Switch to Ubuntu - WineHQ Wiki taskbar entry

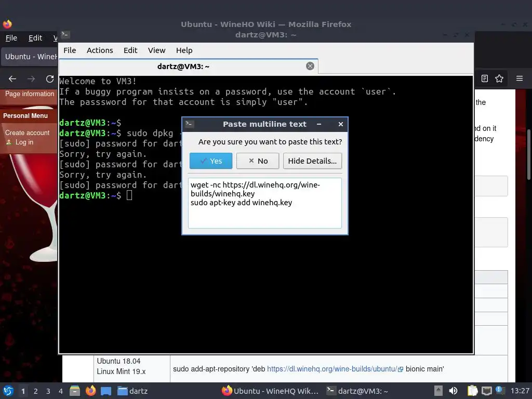270,391
